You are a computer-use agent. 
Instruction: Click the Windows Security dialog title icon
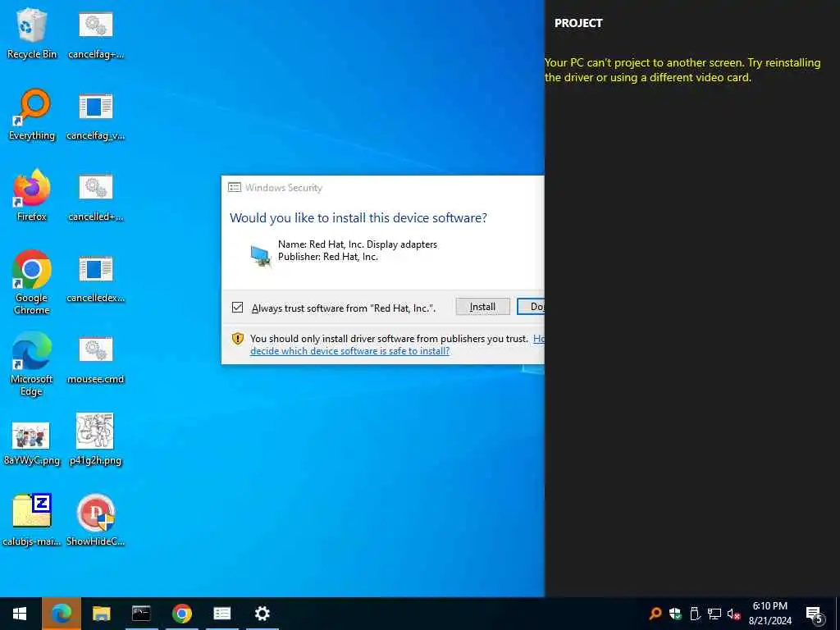click(234, 188)
